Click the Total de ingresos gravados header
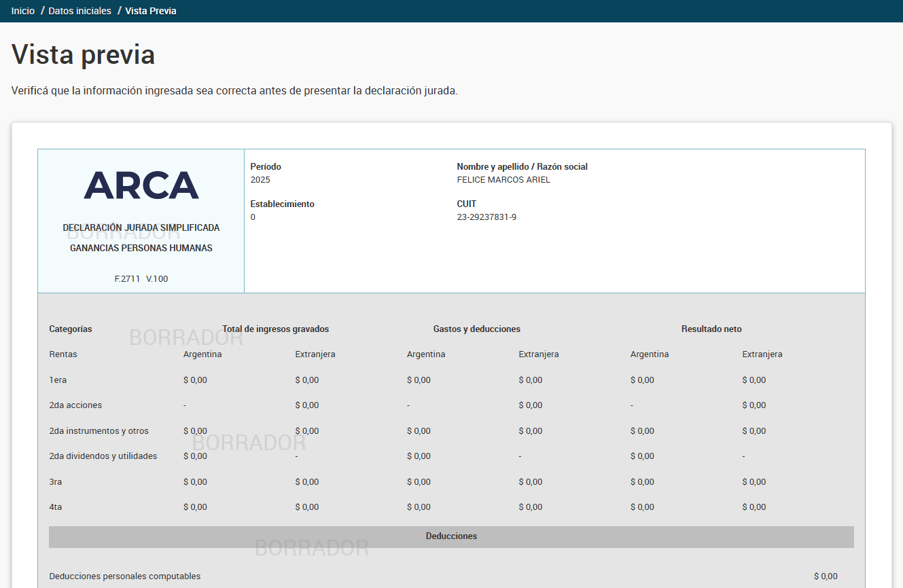Viewport: 903px width, 588px height. 275,329
